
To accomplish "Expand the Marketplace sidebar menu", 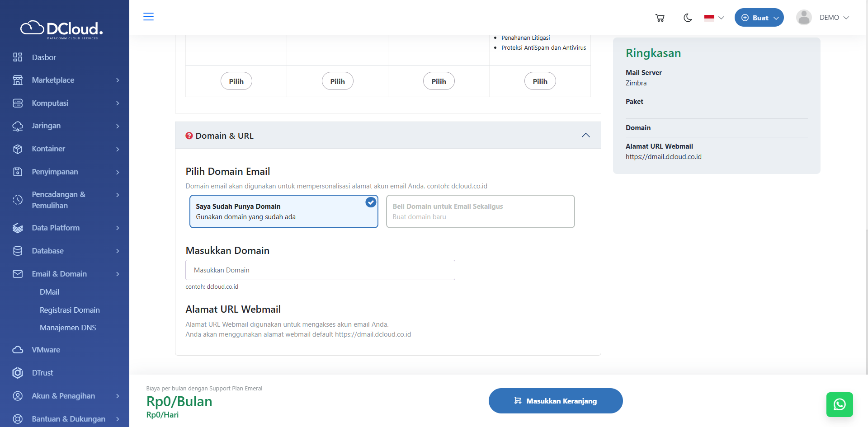I will click(x=53, y=80).
